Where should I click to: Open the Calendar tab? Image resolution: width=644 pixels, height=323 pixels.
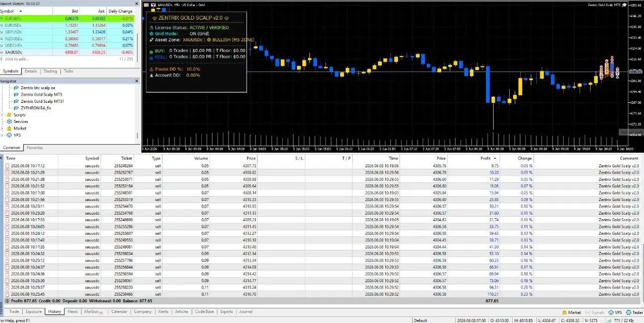(119, 311)
